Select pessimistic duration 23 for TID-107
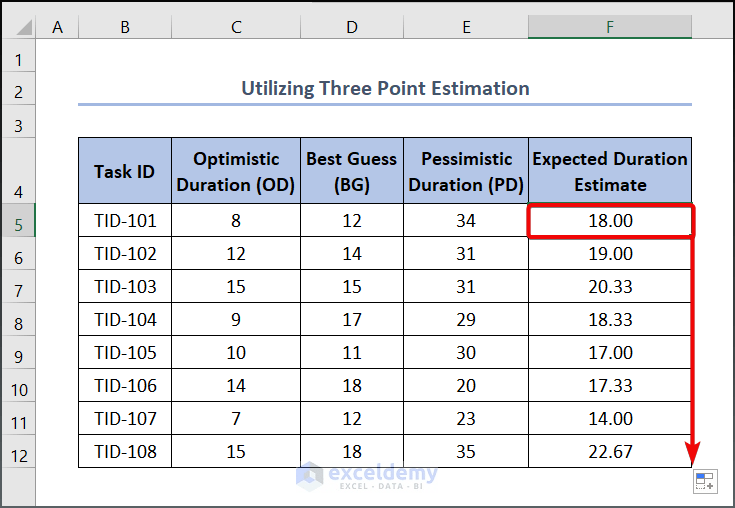This screenshot has width=735, height=508. [466, 418]
